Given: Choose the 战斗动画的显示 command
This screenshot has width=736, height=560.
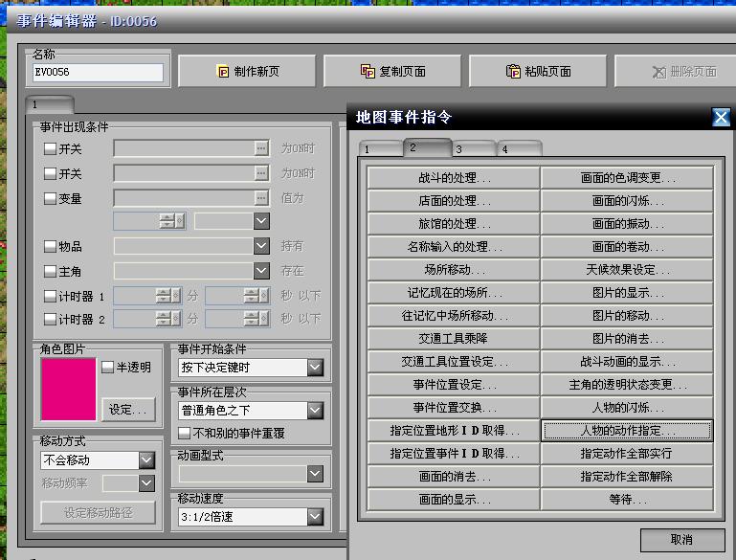Looking at the screenshot, I should click(x=627, y=362).
